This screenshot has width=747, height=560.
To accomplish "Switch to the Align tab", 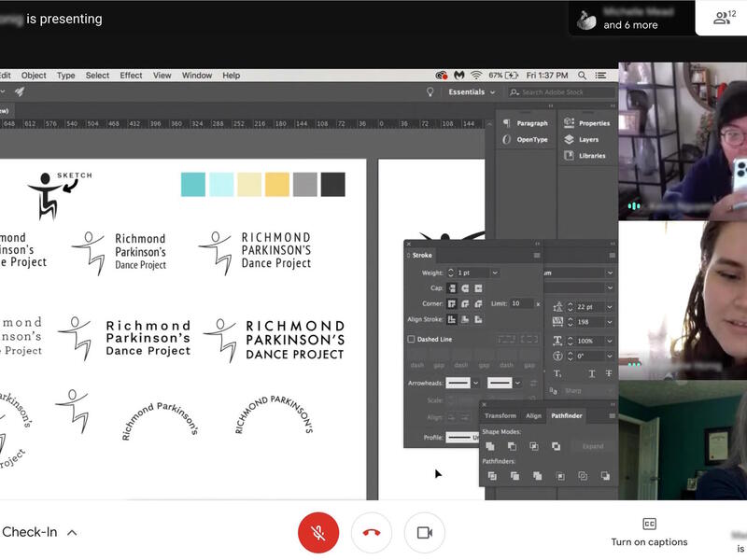I will [533, 415].
